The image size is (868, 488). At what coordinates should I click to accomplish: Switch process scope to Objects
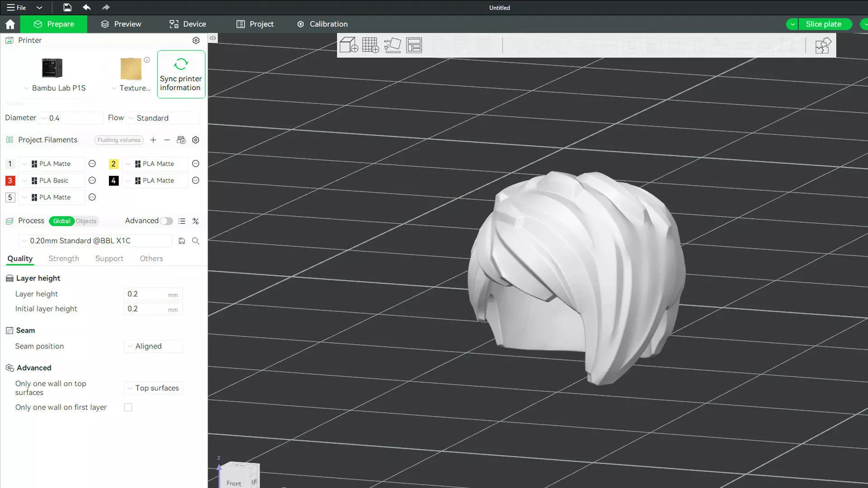(x=86, y=221)
